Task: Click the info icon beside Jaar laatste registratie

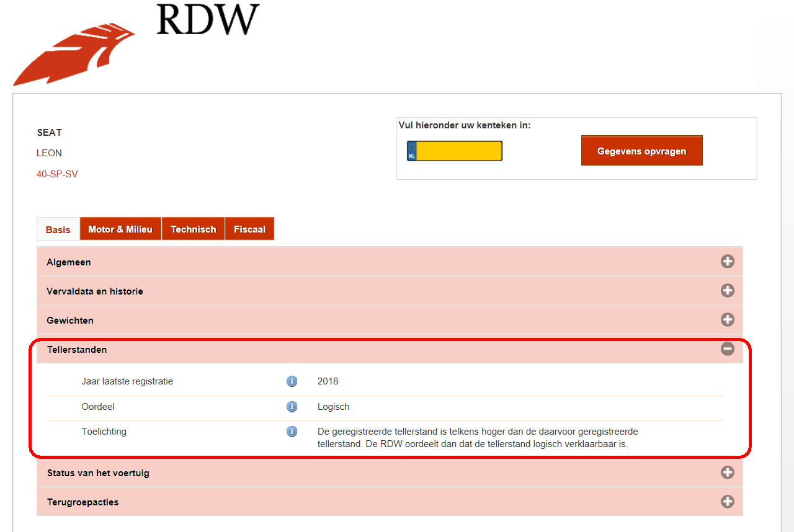Action: (292, 381)
